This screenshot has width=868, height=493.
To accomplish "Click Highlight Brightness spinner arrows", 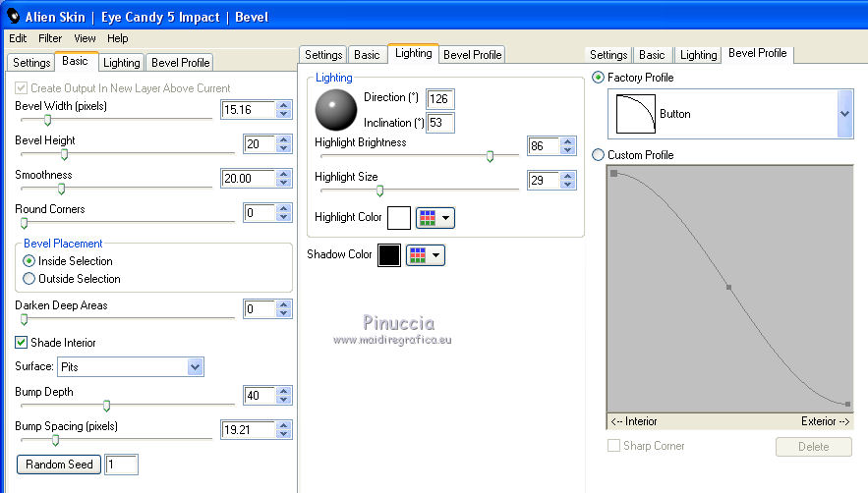I will 567,146.
